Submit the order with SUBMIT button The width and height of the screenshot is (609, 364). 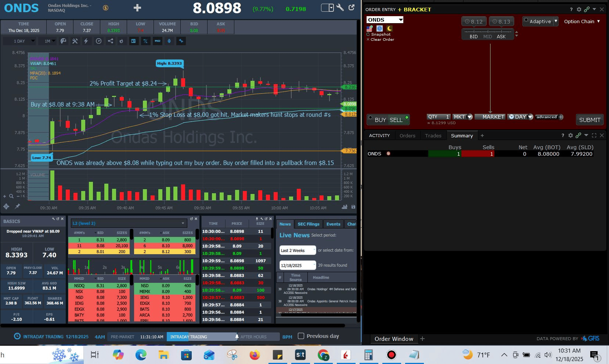coord(590,120)
